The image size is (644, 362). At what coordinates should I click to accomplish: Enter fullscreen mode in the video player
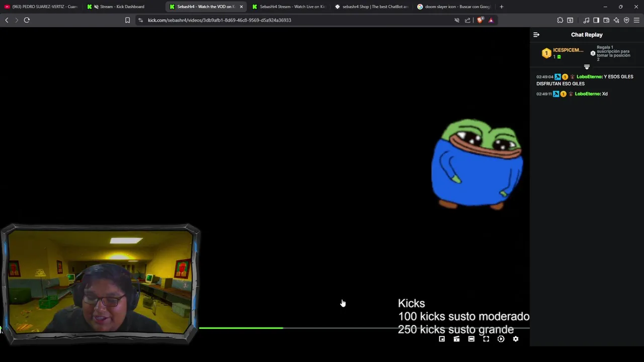(x=486, y=339)
